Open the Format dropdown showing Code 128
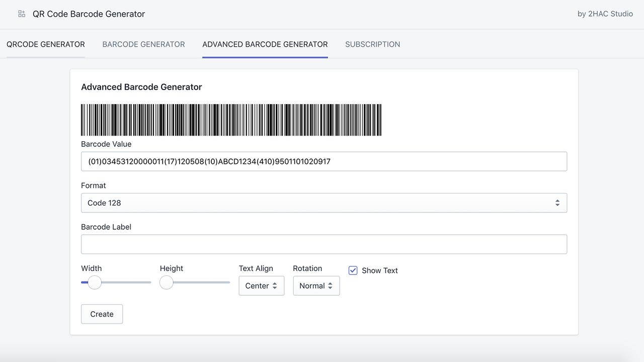Image resolution: width=644 pixels, height=362 pixels. [x=324, y=203]
